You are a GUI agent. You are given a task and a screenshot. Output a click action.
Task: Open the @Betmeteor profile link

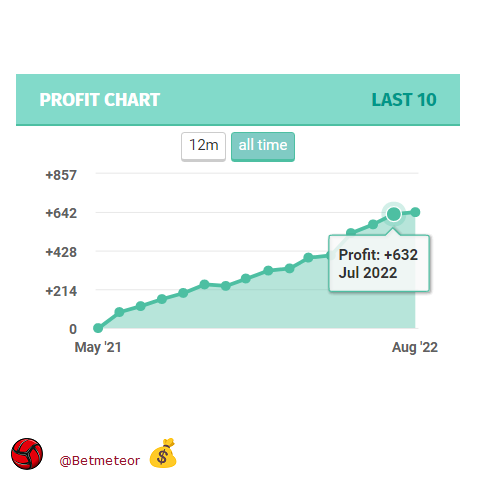(99, 461)
